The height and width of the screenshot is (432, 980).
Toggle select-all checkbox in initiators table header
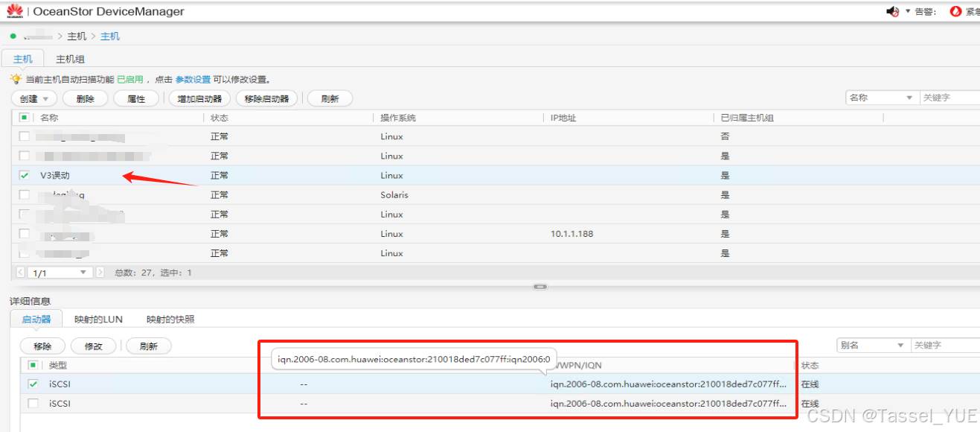point(33,365)
